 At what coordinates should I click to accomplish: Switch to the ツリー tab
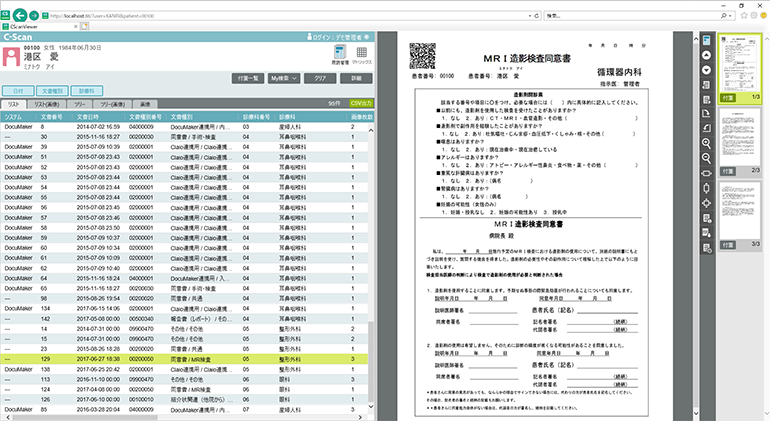[x=80, y=104]
